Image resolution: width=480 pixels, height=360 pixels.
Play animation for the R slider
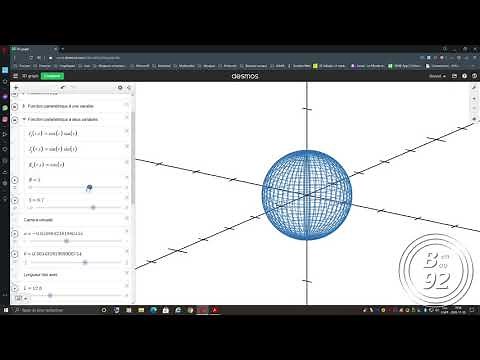(x=14, y=180)
